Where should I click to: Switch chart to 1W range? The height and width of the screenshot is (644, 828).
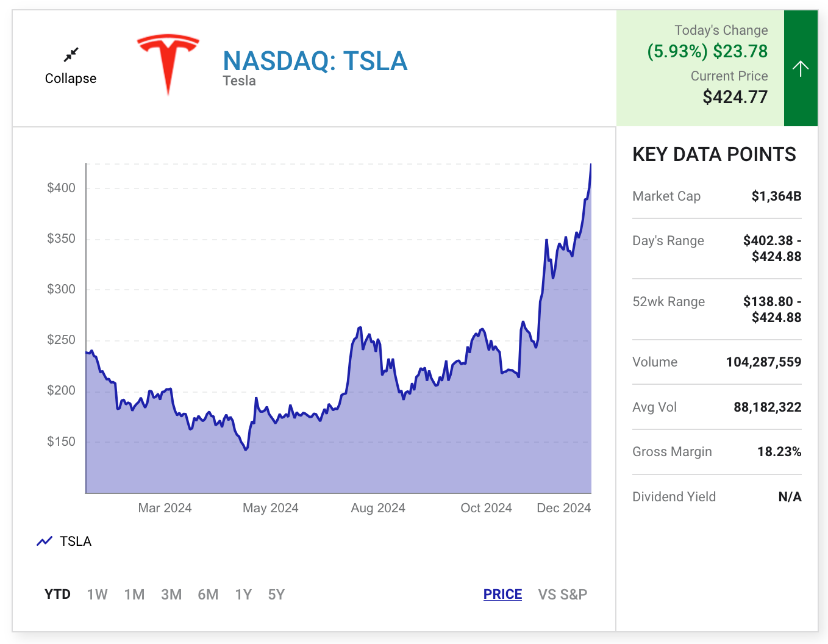(x=97, y=594)
